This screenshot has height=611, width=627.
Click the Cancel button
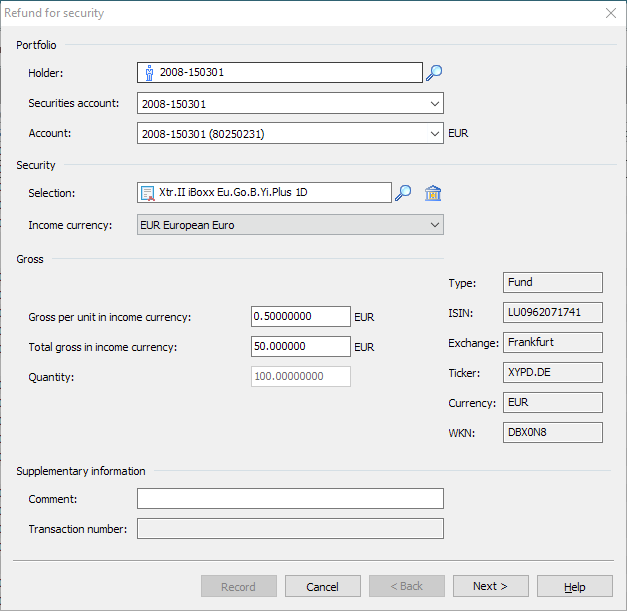click(x=322, y=586)
